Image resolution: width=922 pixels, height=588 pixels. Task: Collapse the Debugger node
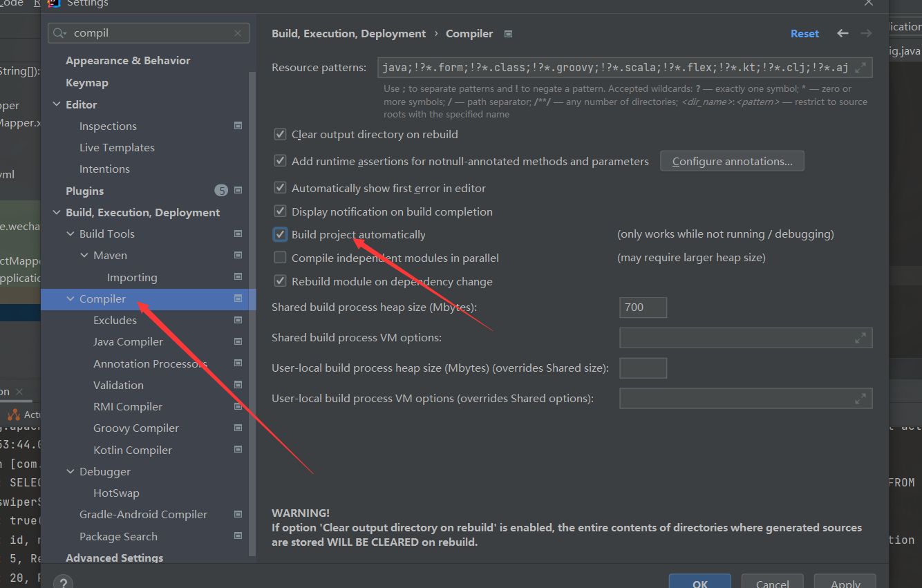pyautogui.click(x=70, y=471)
